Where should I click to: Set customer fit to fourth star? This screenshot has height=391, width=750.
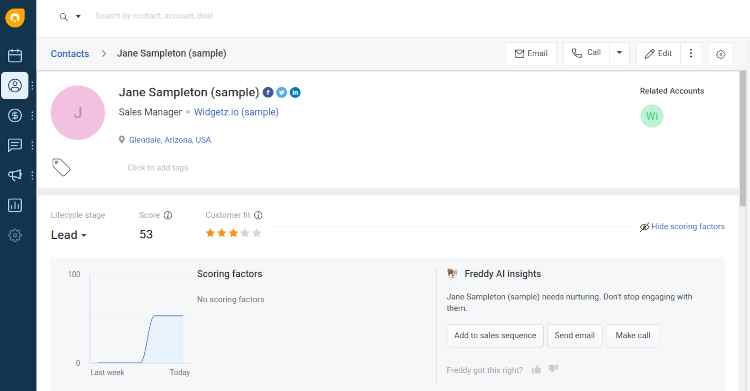pyautogui.click(x=245, y=233)
